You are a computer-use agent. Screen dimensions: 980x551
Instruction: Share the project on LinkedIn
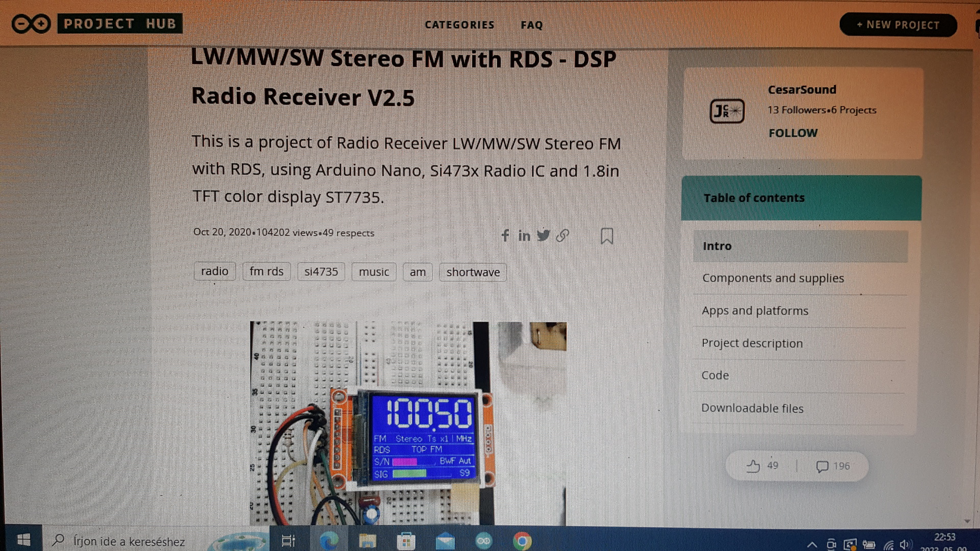[524, 235]
